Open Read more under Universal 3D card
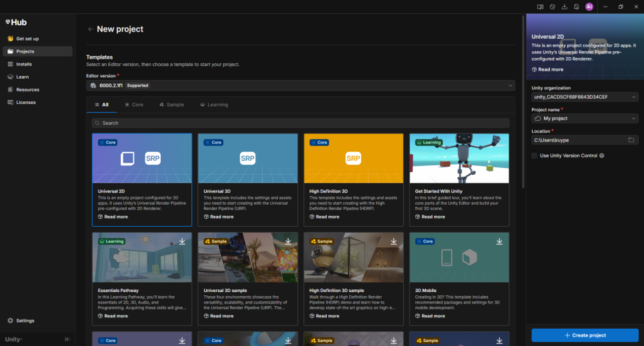The width and height of the screenshot is (644, 346). [x=219, y=217]
